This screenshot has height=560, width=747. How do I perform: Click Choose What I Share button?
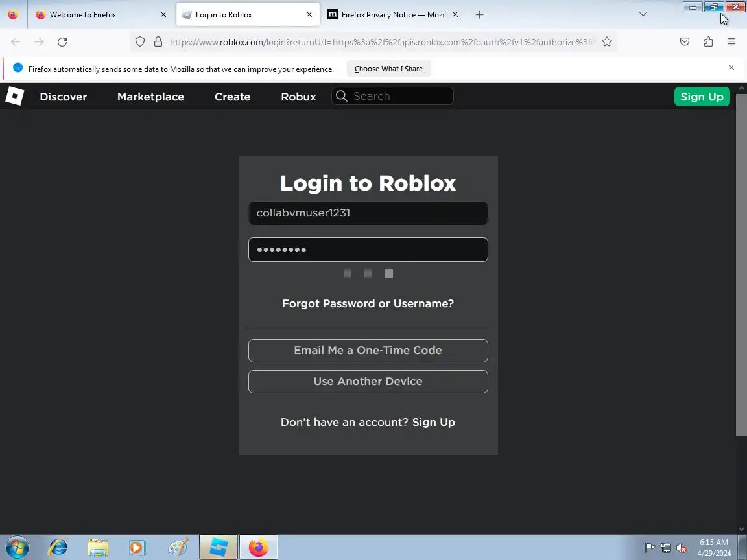click(388, 69)
